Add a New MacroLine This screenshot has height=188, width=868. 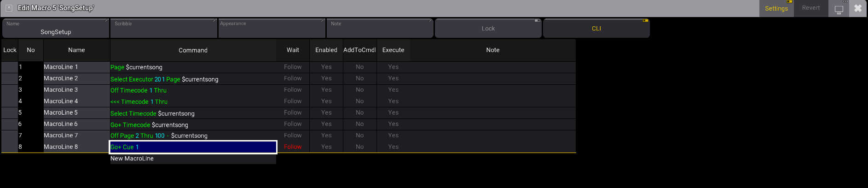(193, 159)
